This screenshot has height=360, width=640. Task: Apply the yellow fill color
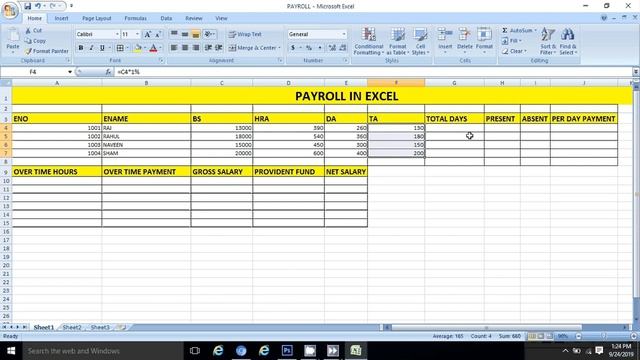coord(138,48)
